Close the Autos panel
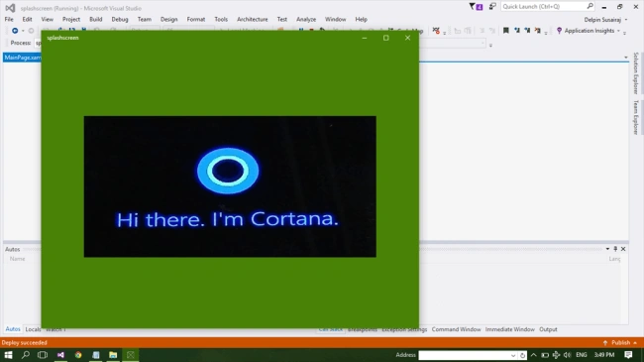The width and height of the screenshot is (644, 362). point(623,249)
